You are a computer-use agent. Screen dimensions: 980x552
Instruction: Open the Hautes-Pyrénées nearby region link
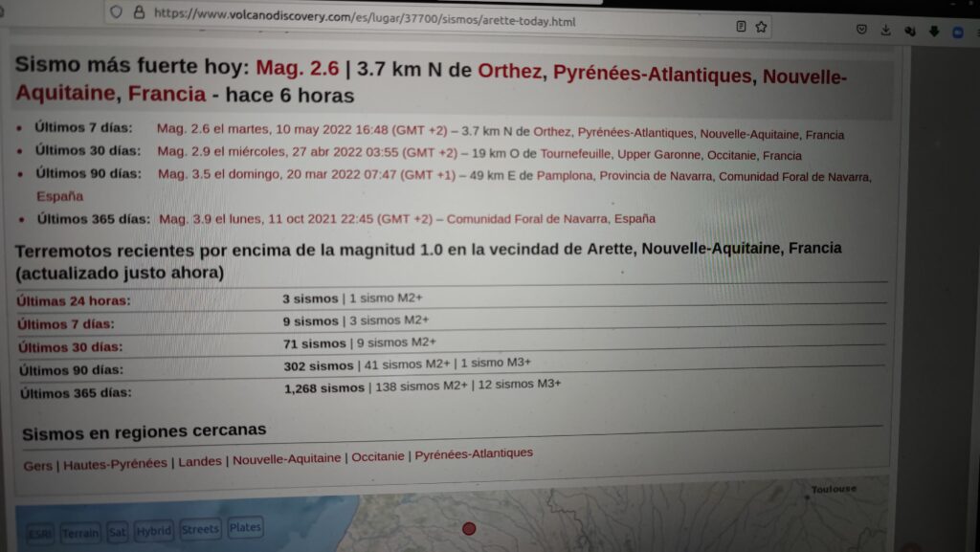115,463
